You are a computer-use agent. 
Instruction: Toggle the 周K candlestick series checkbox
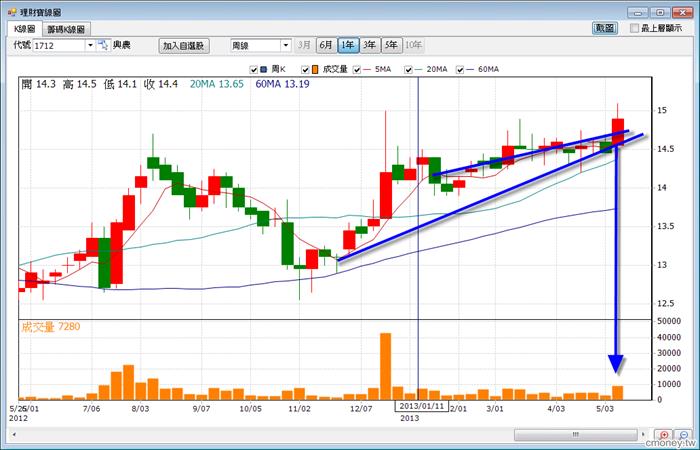click(x=252, y=70)
